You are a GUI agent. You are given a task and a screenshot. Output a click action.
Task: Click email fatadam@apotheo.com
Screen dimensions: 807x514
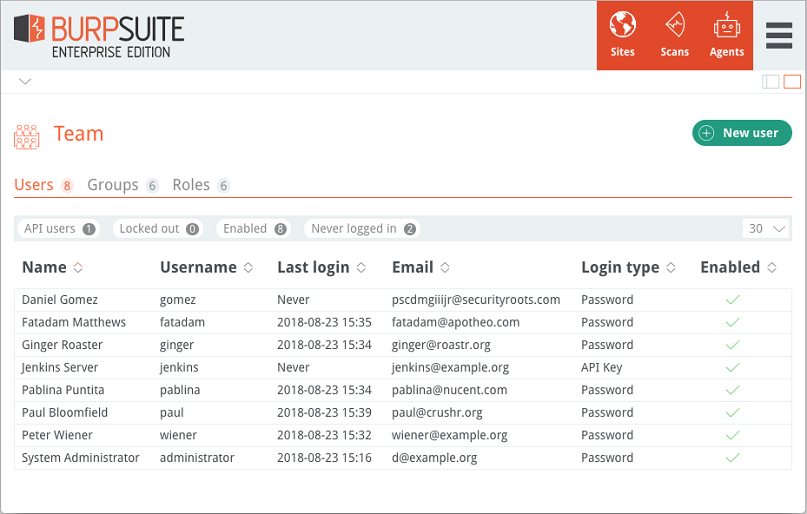coord(455,322)
